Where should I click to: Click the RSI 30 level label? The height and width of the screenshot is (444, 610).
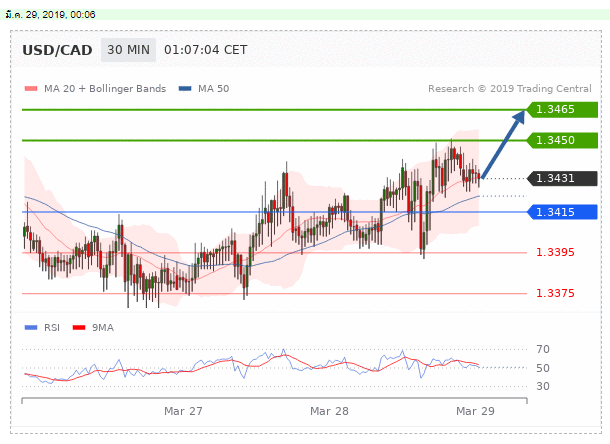point(543,386)
